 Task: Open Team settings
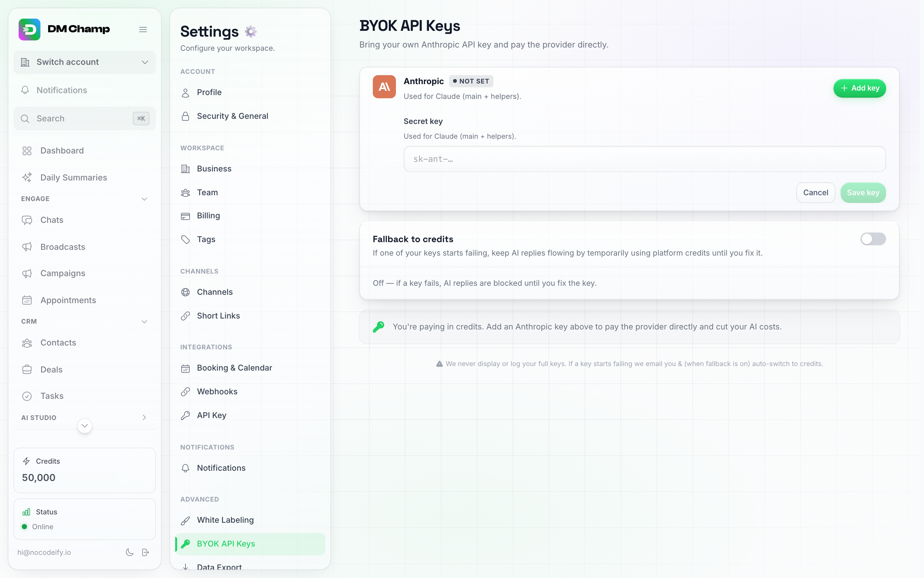click(x=251, y=193)
